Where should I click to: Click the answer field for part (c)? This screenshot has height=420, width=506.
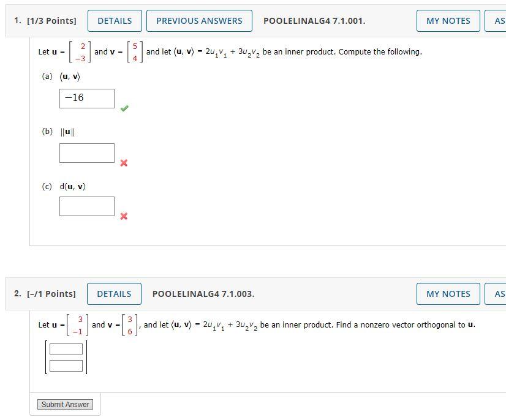click(86, 206)
